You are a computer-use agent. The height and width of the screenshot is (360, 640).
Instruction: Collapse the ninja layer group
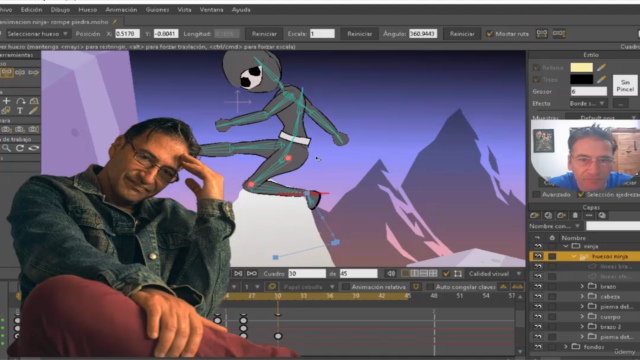coord(566,247)
